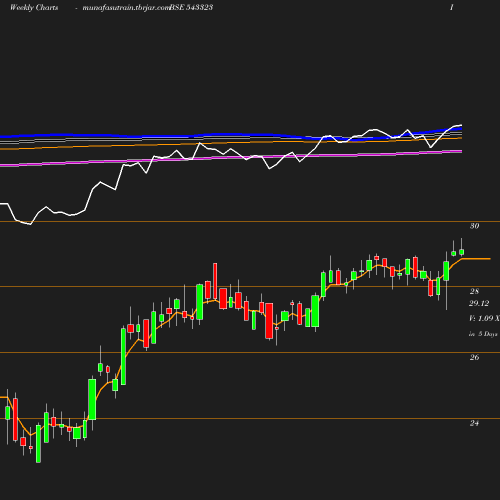Click the price axis label '30'
The height and width of the screenshot is (500, 500).
(474, 226)
